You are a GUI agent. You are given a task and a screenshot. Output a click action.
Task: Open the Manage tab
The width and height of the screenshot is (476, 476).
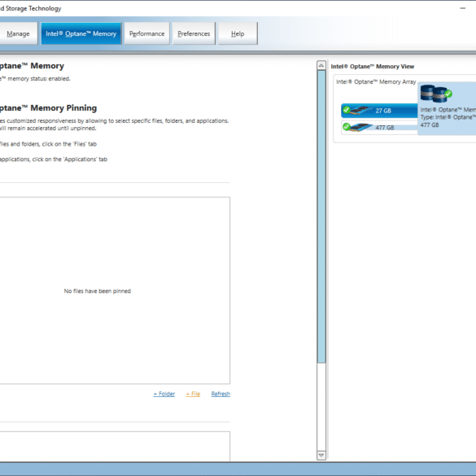(18, 33)
